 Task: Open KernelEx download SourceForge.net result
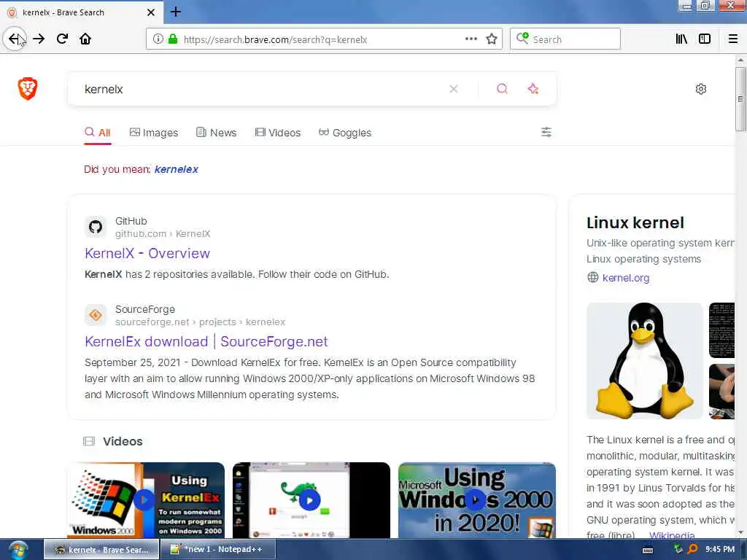[206, 341]
